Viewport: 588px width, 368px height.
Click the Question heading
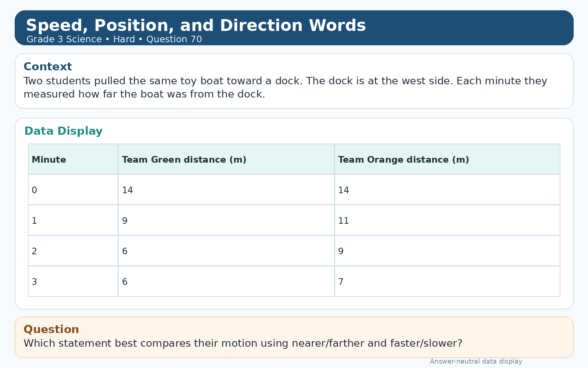[x=51, y=329]
